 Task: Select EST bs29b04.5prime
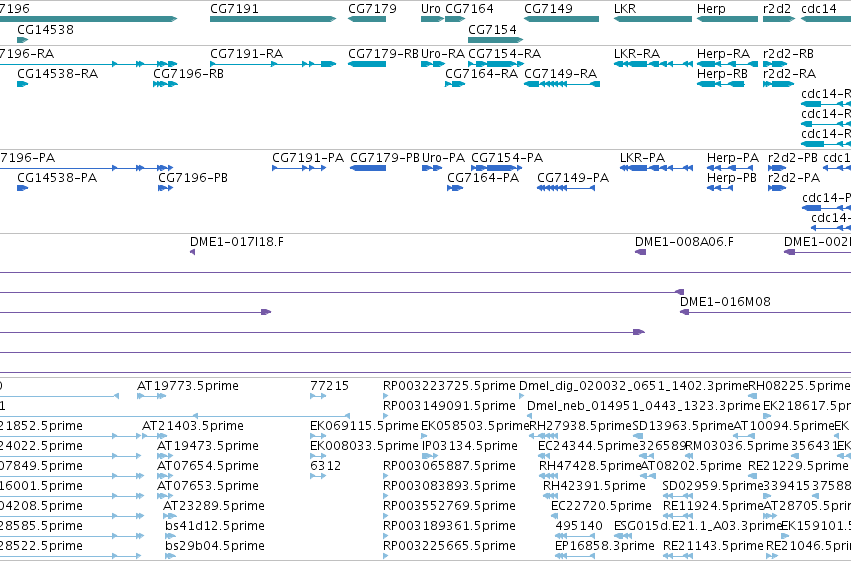[x=170, y=556]
